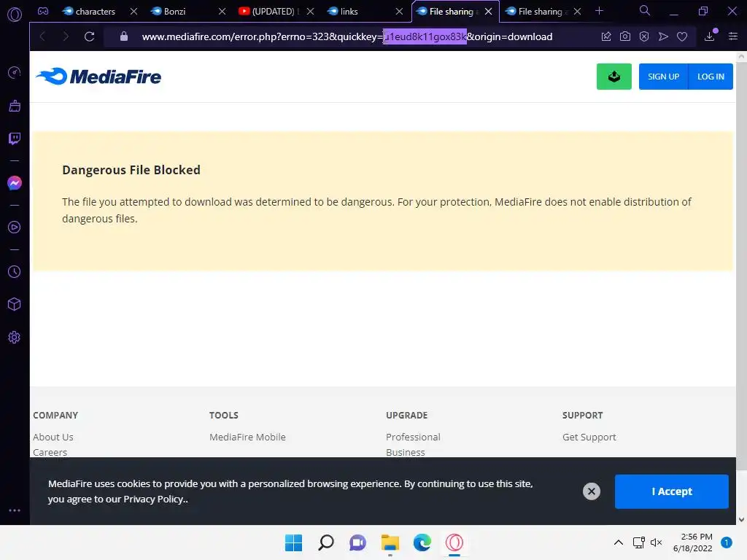Open the MediaFire Mobile footer link
The height and width of the screenshot is (560, 747).
pos(247,437)
